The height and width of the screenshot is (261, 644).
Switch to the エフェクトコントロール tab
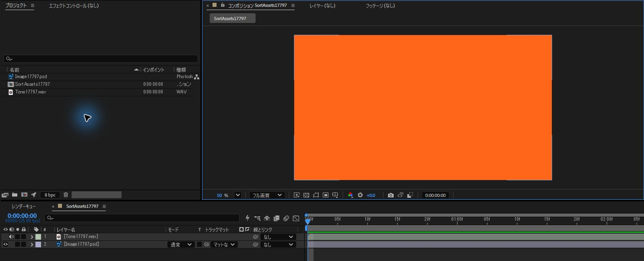74,6
